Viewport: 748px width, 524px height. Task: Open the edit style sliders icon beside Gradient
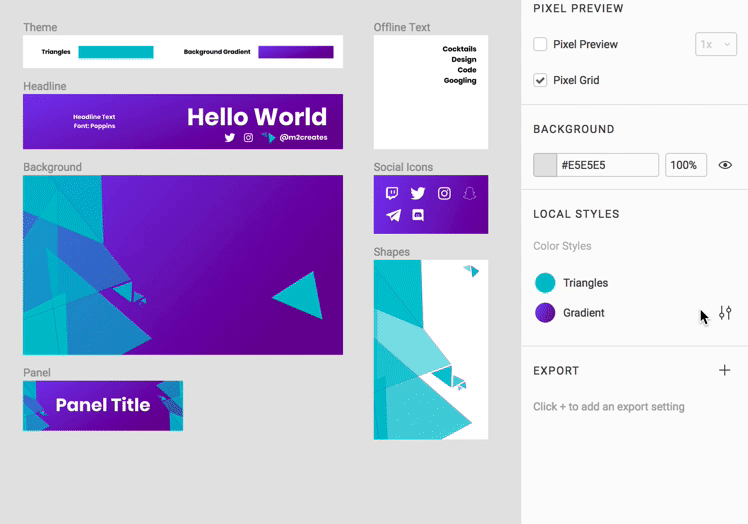[725, 313]
